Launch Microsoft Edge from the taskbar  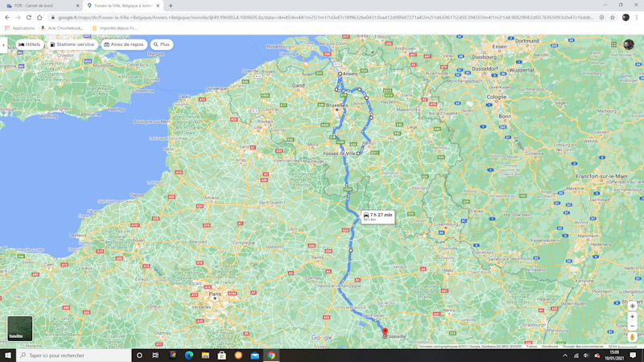[189, 356]
